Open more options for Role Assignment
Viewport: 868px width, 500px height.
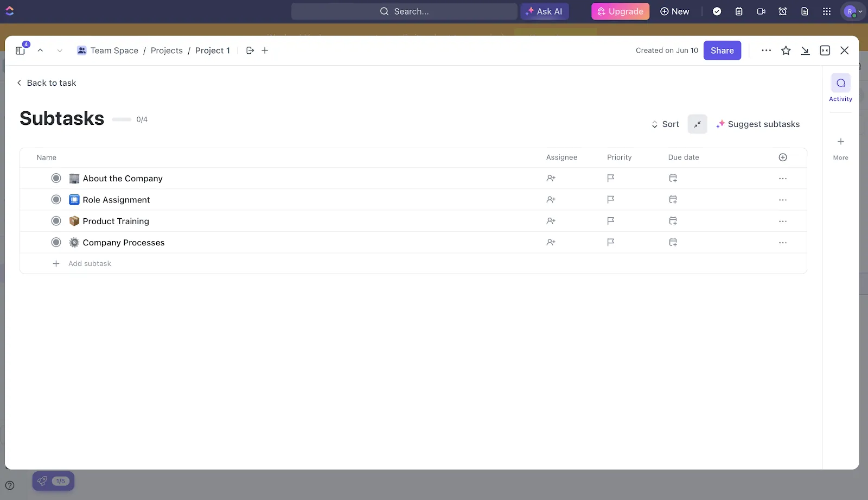(x=783, y=200)
